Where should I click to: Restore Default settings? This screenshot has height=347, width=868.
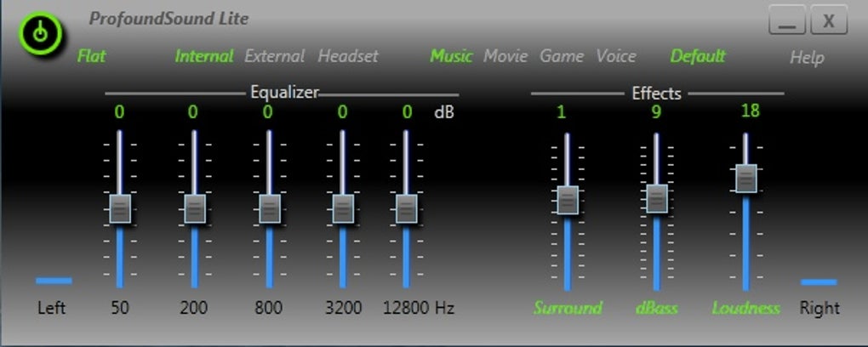(698, 56)
